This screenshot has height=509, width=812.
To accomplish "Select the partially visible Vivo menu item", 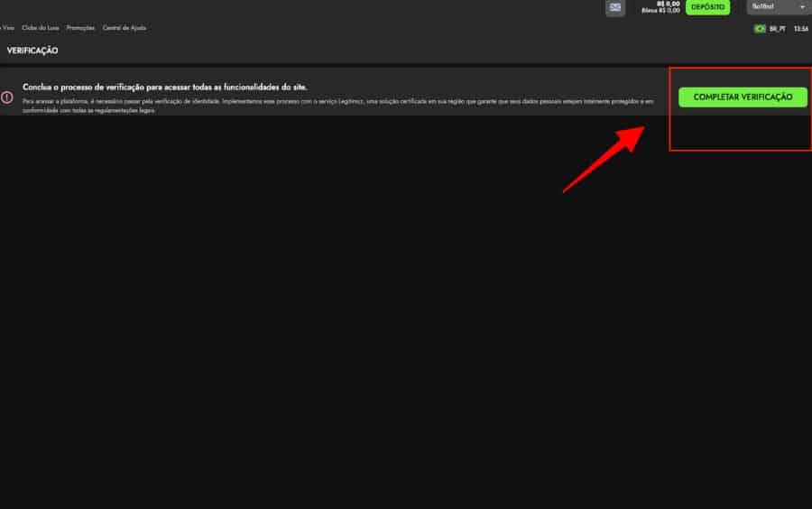I will click(x=7, y=28).
